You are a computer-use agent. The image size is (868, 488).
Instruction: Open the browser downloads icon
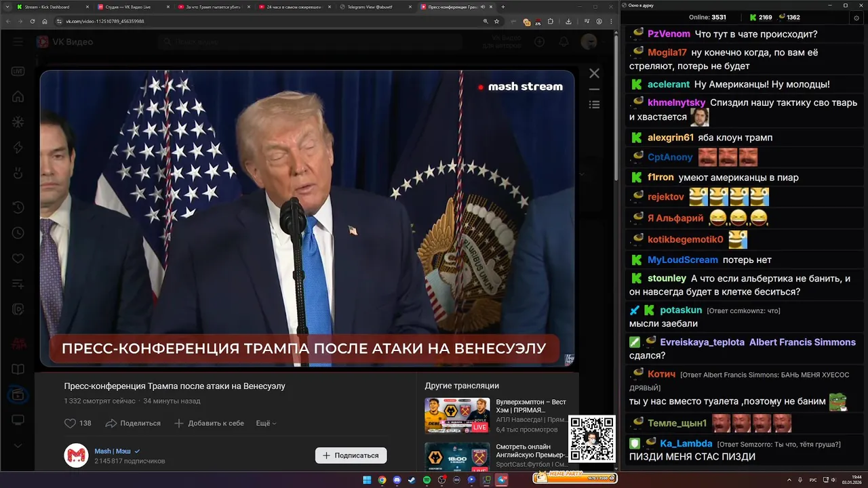click(x=568, y=21)
